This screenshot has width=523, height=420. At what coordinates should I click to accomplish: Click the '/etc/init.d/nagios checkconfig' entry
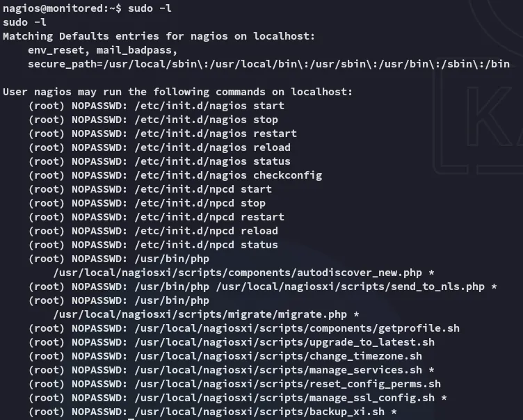tap(228, 175)
